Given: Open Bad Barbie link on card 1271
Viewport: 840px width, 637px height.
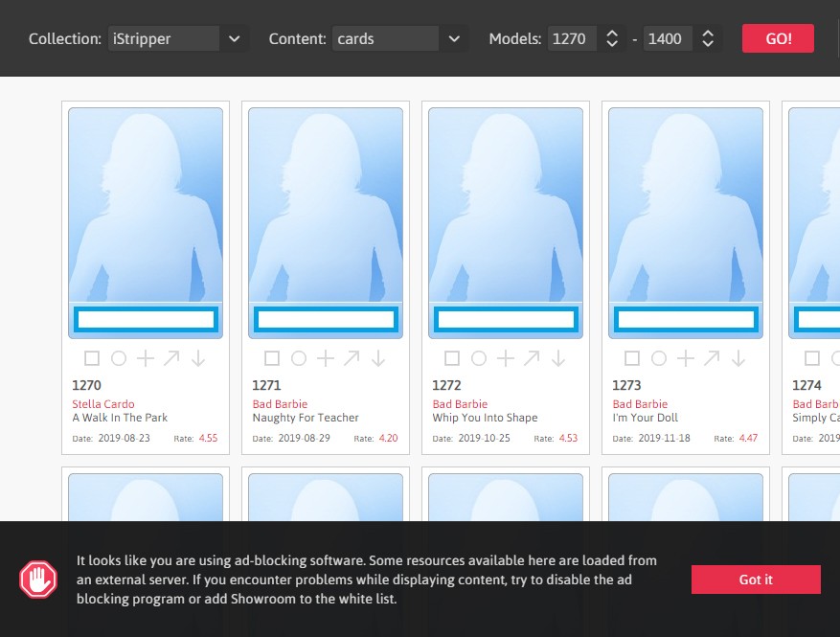Looking at the screenshot, I should tap(281, 404).
